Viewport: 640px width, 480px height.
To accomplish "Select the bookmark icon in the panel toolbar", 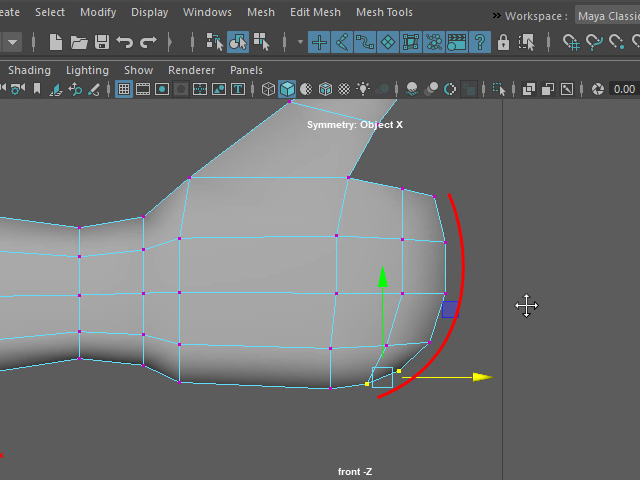I will click(38, 89).
